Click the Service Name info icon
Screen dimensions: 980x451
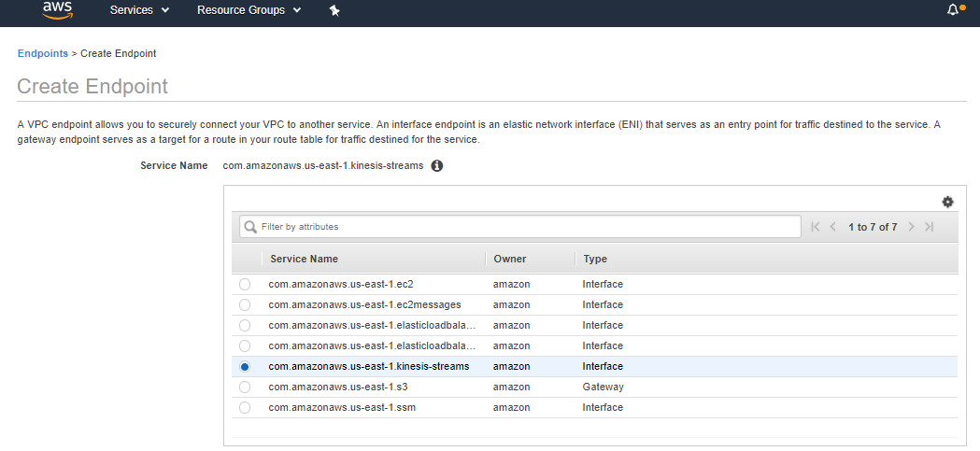437,165
